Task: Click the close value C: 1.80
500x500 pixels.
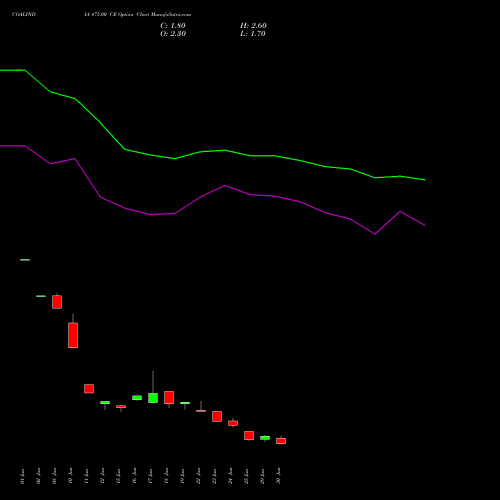Action: click(x=173, y=26)
